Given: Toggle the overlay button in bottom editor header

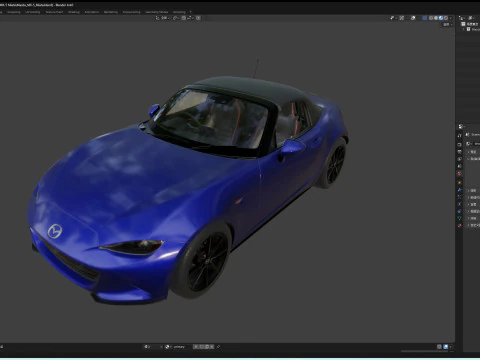Looking at the screenshot, I should point(446,347).
